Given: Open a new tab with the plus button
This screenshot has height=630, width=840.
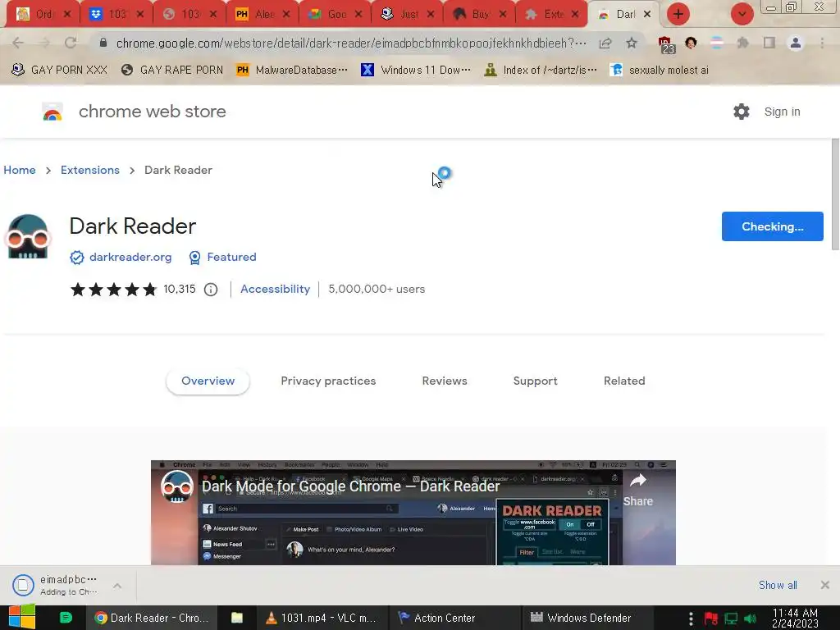Looking at the screenshot, I should pos(678,14).
